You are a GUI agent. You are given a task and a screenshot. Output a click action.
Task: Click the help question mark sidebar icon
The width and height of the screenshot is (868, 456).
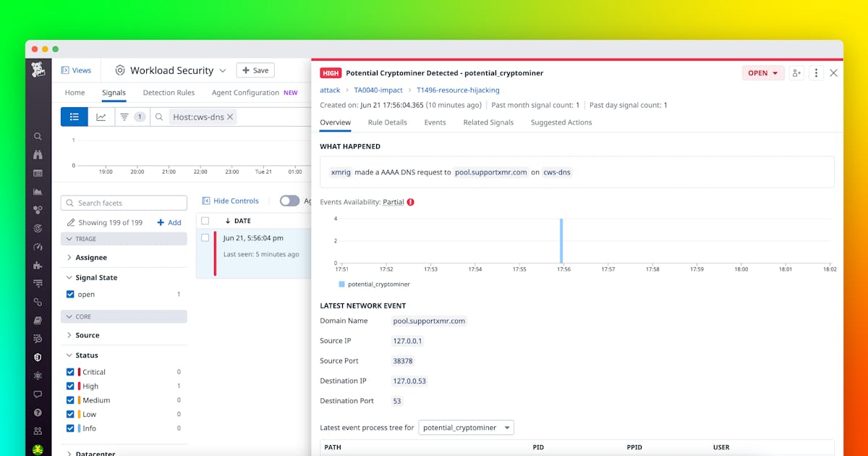38,413
